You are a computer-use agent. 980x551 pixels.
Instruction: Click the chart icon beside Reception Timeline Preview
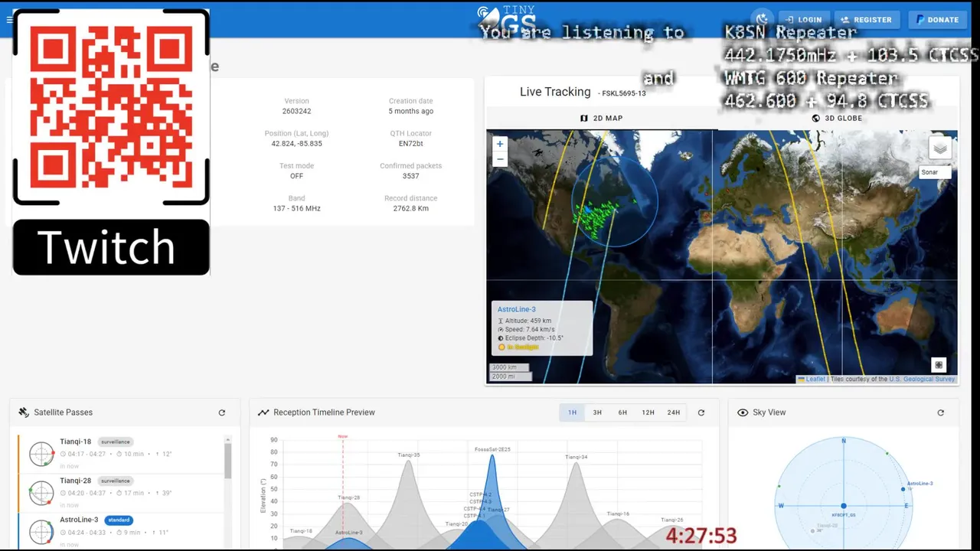point(263,412)
